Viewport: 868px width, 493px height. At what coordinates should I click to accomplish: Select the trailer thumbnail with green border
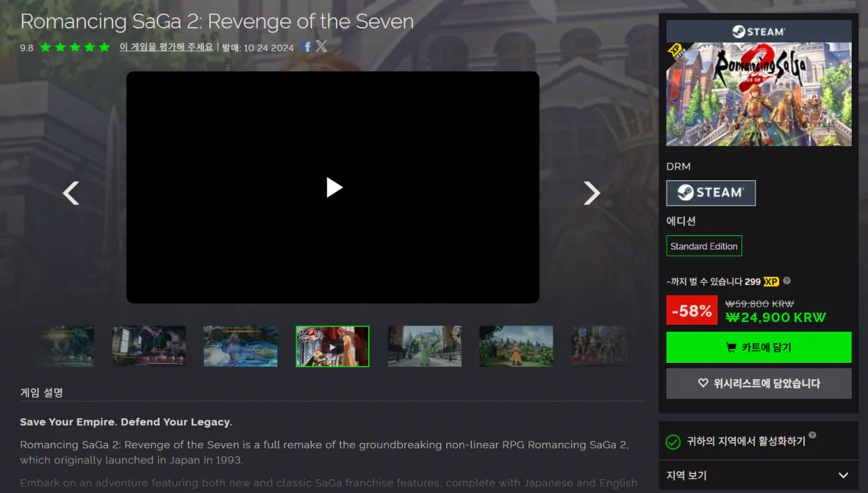[x=332, y=347]
